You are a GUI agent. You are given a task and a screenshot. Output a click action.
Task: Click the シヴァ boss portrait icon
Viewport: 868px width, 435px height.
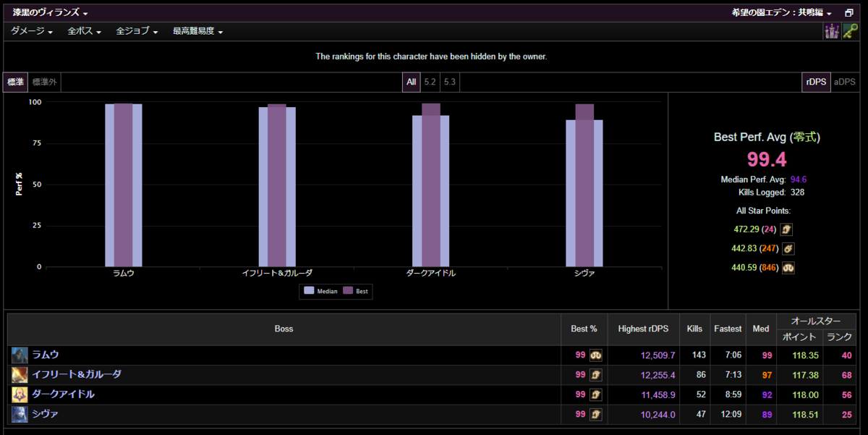pos(20,414)
